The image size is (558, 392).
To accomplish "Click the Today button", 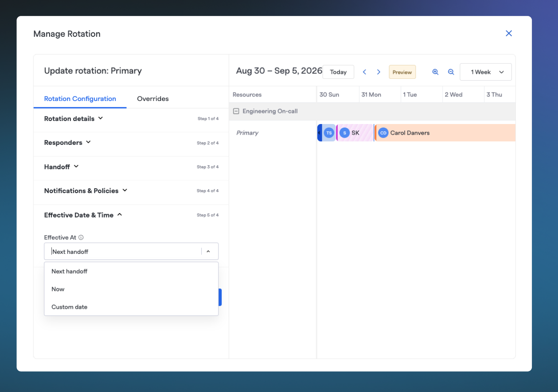I will (x=338, y=72).
